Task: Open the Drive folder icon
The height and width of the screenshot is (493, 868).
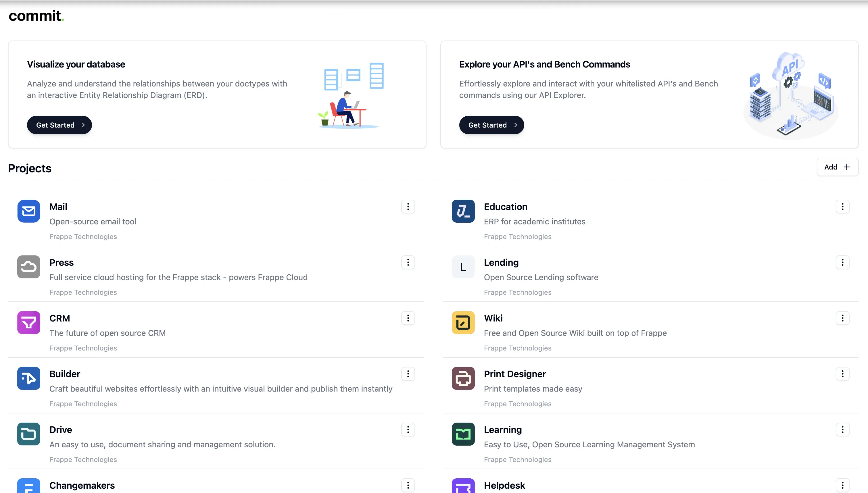Action: (x=28, y=434)
